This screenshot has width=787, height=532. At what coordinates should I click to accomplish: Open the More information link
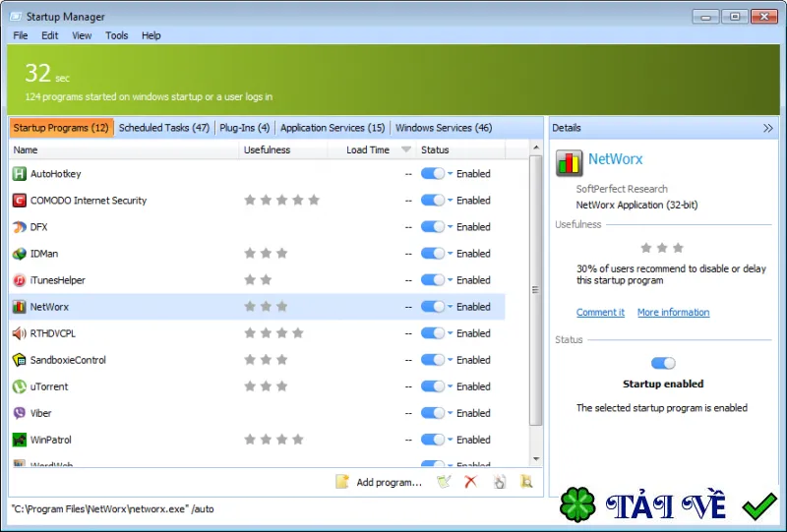click(674, 312)
